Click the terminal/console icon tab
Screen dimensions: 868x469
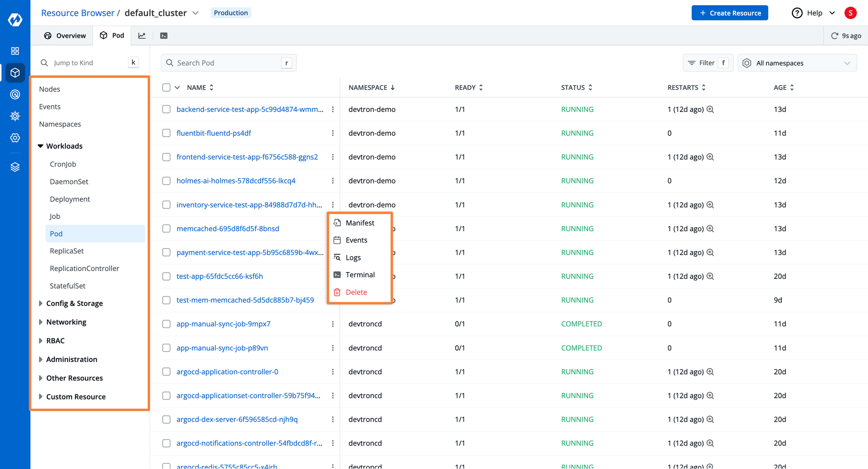164,35
